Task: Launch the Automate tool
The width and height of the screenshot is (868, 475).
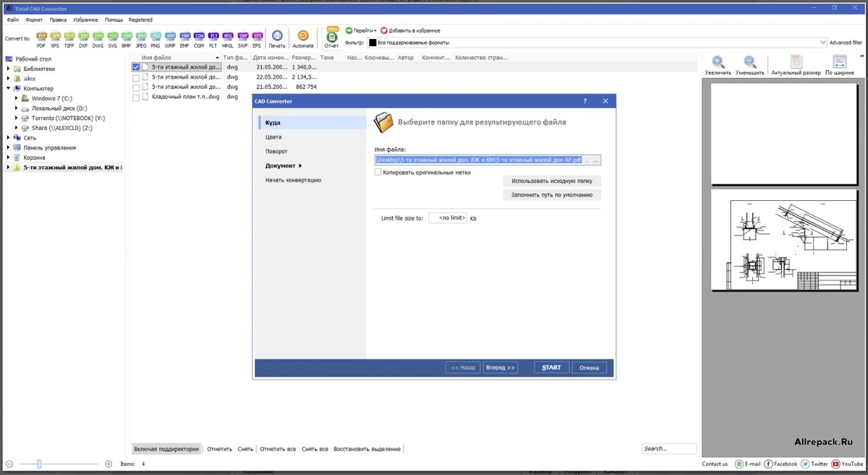Action: (x=303, y=38)
